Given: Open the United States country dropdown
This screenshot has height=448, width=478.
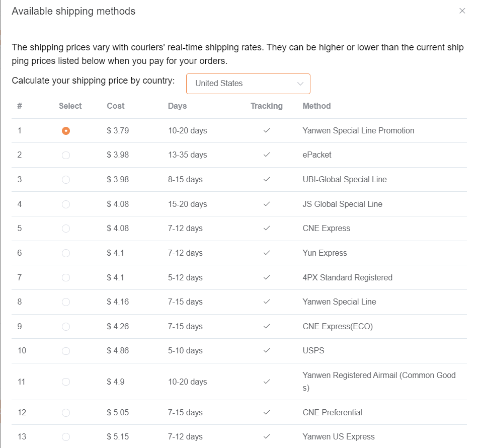Looking at the screenshot, I should 248,84.
